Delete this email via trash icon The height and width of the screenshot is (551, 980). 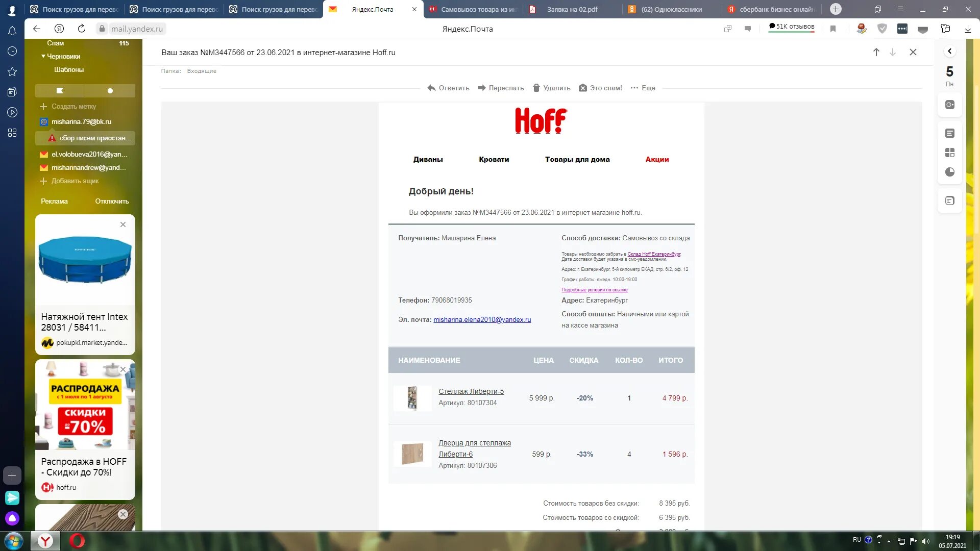(x=536, y=88)
